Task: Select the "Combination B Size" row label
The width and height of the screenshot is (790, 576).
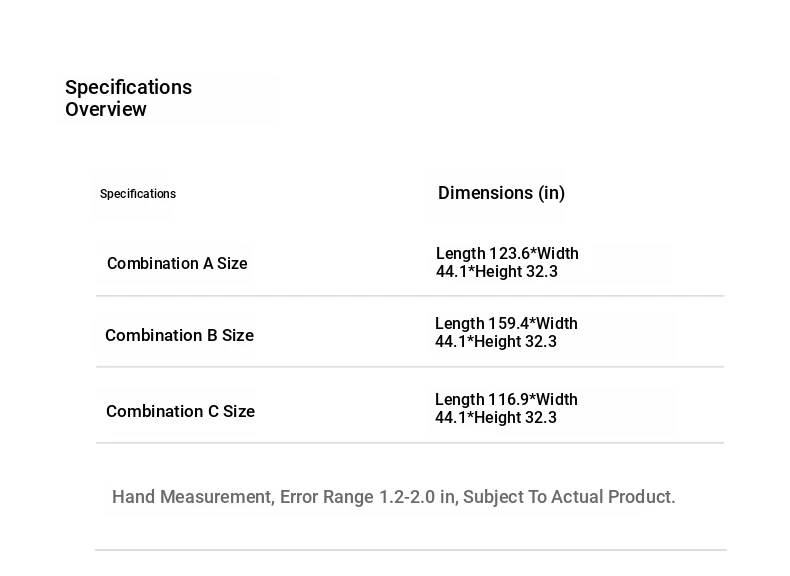Action: point(179,336)
